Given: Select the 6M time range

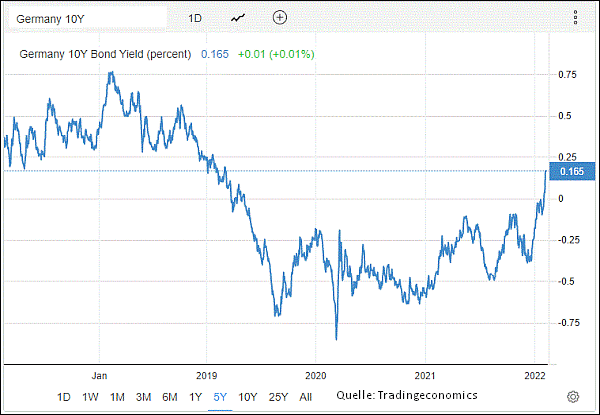Looking at the screenshot, I should point(170,397).
